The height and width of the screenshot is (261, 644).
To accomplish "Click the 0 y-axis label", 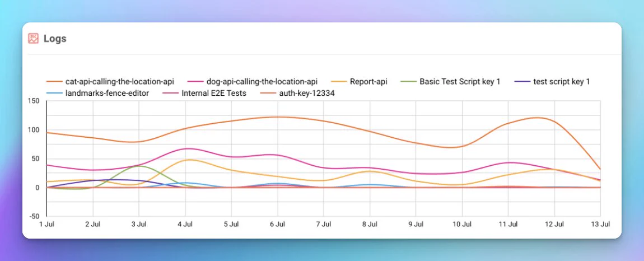I will (37, 188).
